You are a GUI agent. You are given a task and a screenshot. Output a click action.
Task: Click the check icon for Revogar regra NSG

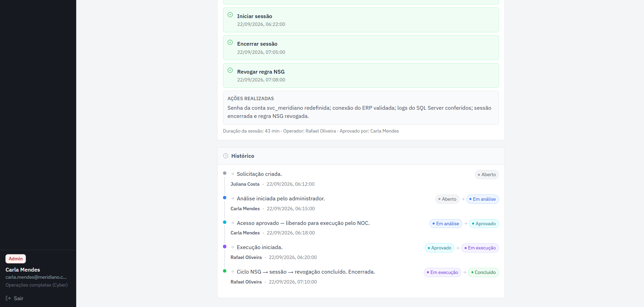[230, 70]
